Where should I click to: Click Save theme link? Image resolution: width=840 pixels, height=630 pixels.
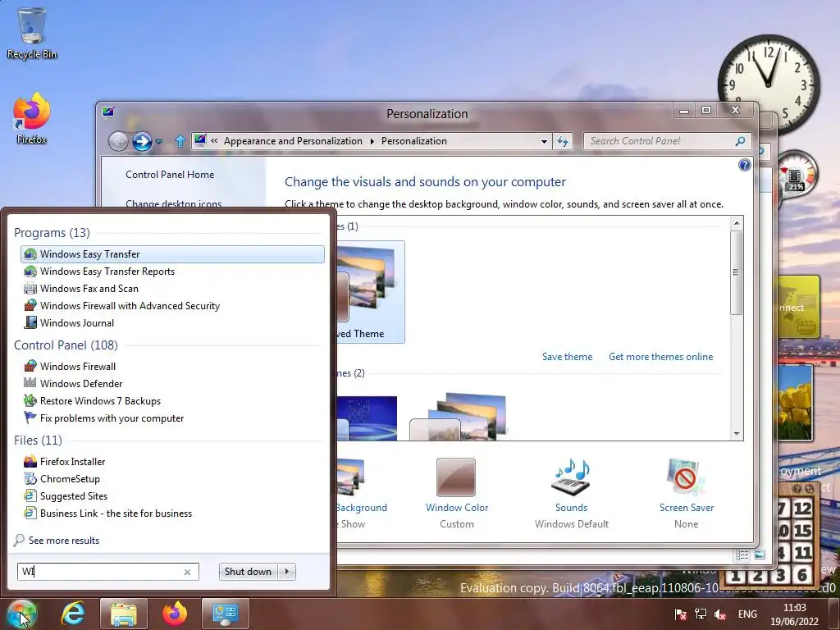click(x=568, y=357)
